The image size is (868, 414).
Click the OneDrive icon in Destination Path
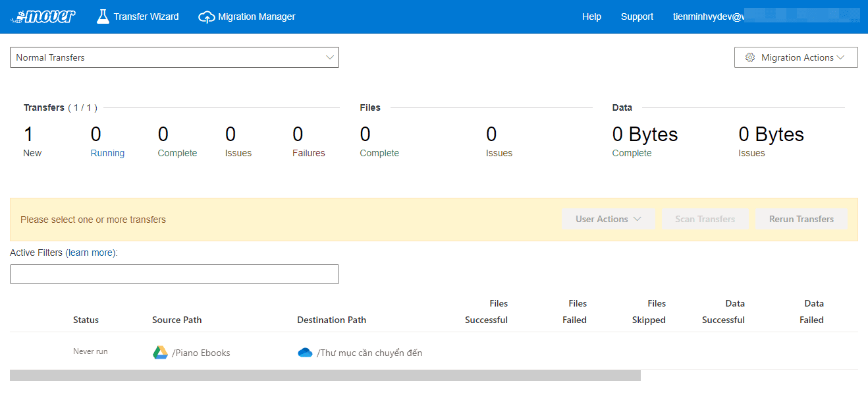(x=305, y=353)
